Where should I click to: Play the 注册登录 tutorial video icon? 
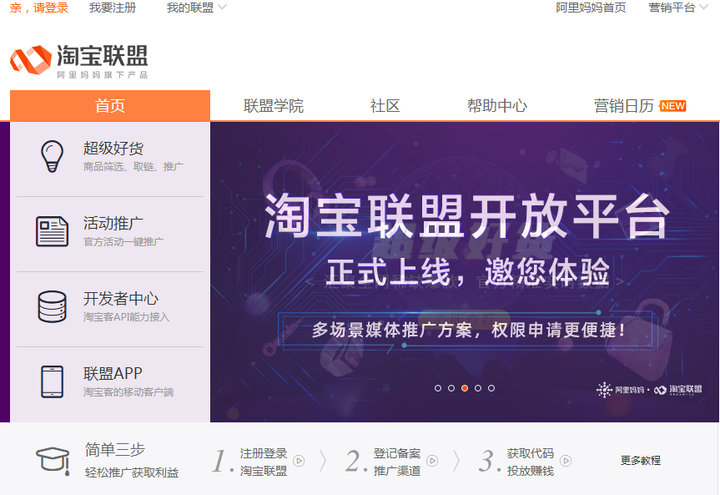tap(299, 460)
